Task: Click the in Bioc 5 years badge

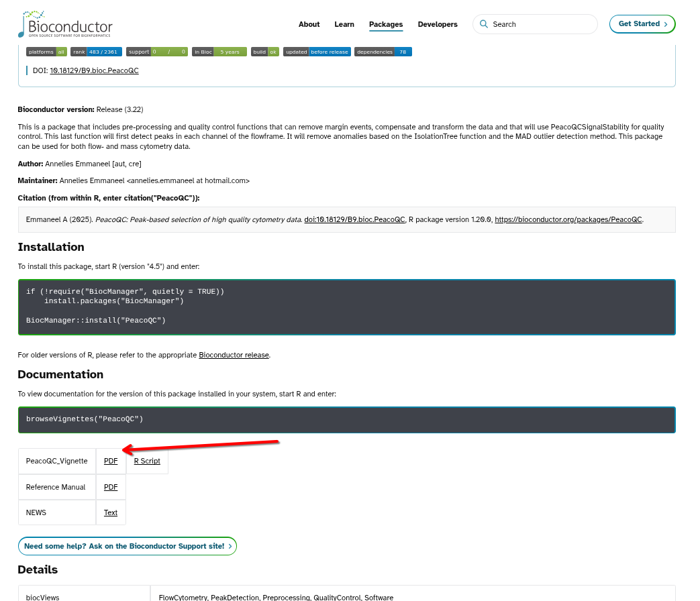Action: [x=219, y=52]
